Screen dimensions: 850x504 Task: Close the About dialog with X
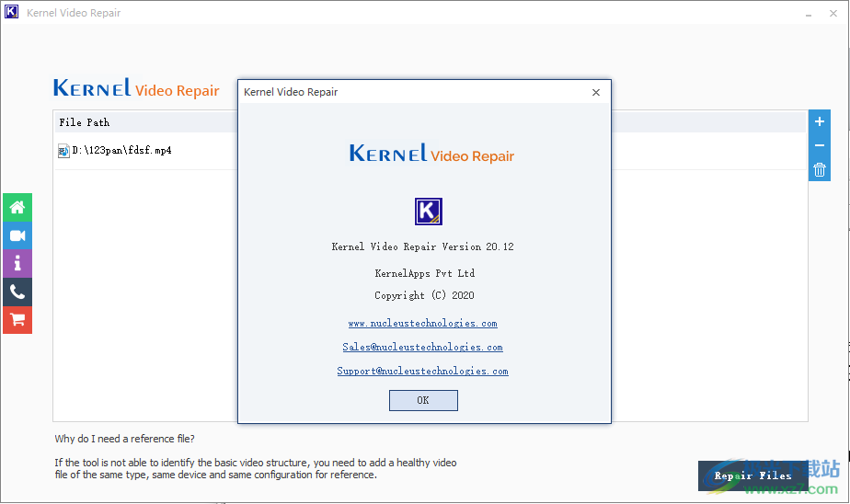(x=596, y=92)
